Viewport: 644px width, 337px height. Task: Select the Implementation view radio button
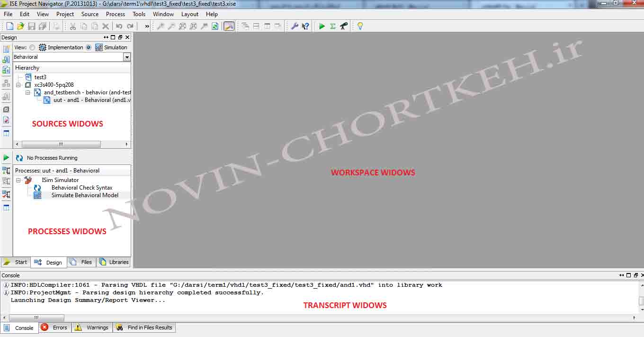point(32,47)
